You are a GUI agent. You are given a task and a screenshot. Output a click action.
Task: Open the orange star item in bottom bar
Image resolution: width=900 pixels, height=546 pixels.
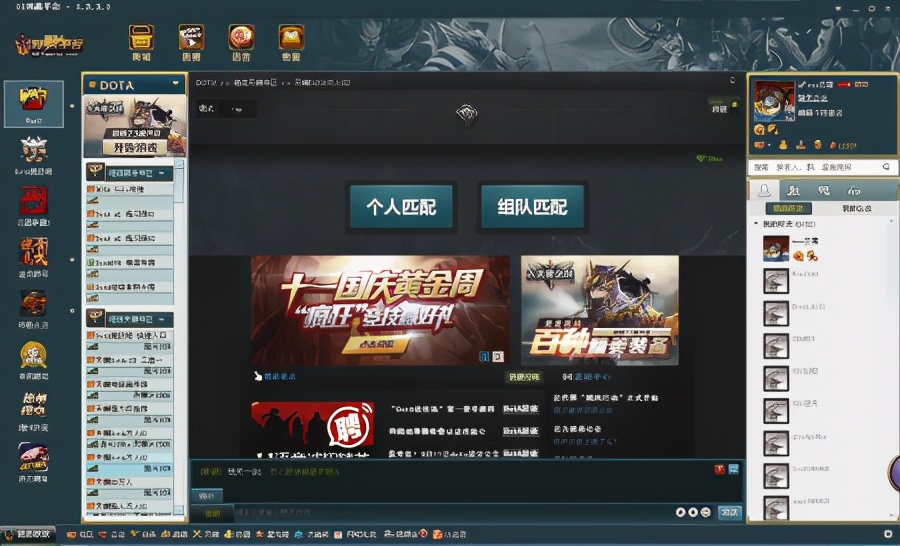click(271, 534)
